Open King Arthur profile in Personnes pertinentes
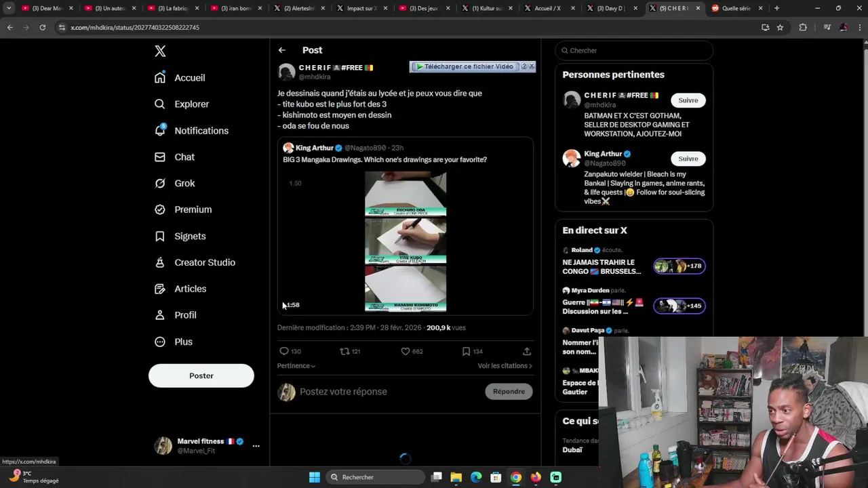This screenshot has width=868, height=488. (603, 154)
